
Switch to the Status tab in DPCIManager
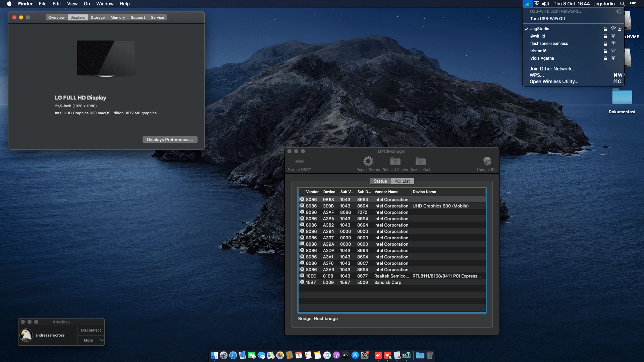pyautogui.click(x=380, y=181)
